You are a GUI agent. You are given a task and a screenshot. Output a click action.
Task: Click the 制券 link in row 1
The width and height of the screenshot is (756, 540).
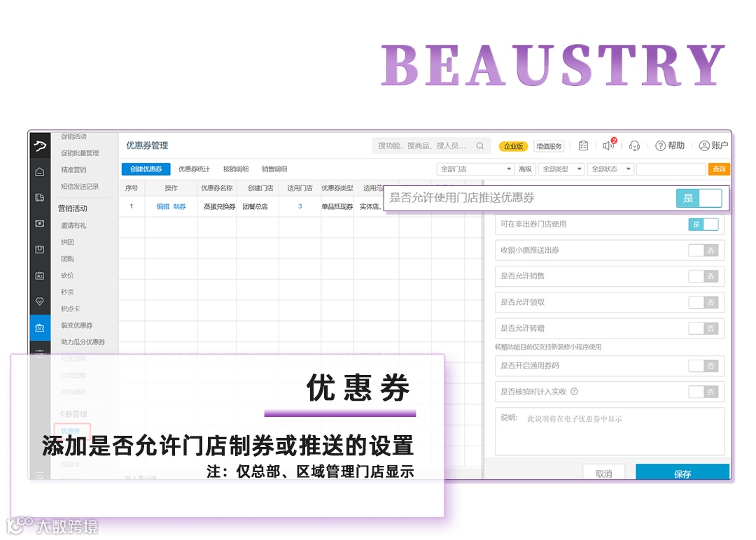[179, 206]
